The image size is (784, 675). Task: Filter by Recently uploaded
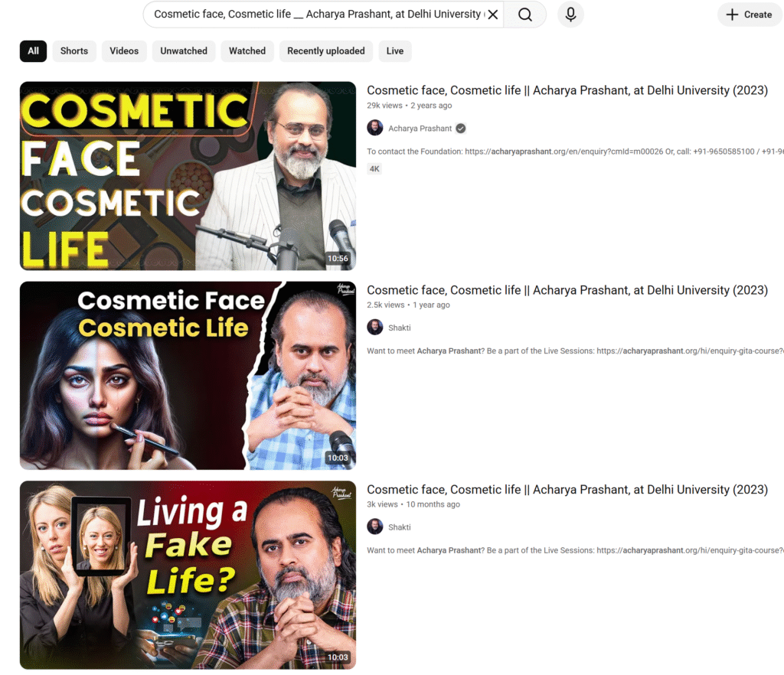pos(326,51)
